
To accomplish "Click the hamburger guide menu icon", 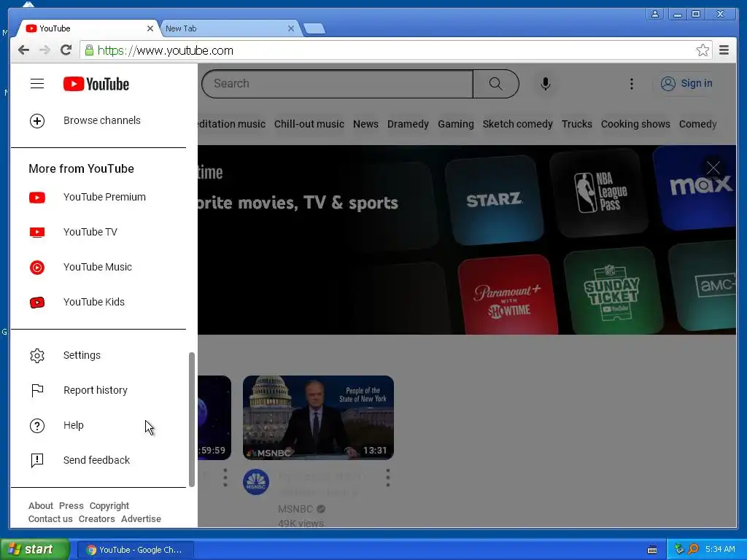I will click(37, 84).
